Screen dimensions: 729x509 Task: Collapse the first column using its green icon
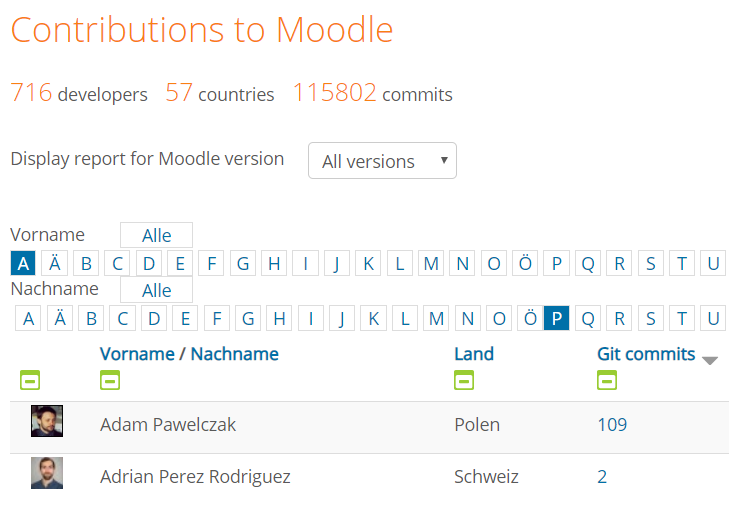click(x=31, y=380)
